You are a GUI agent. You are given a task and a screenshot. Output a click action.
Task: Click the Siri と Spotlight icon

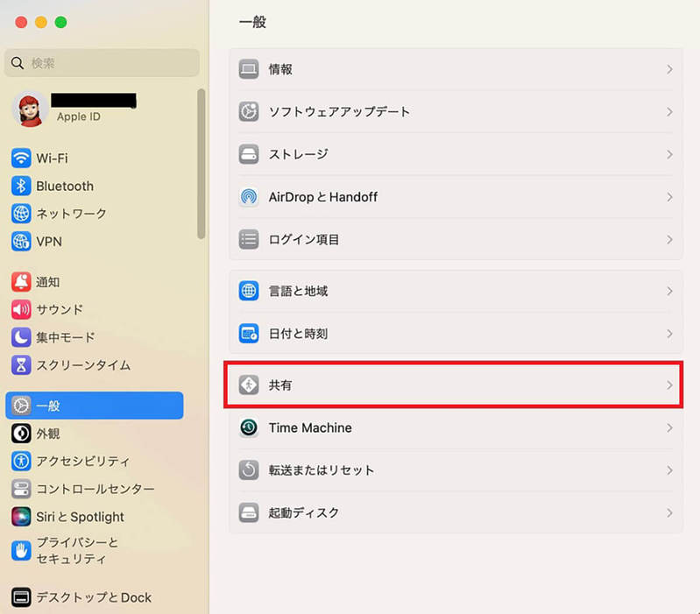(21, 517)
